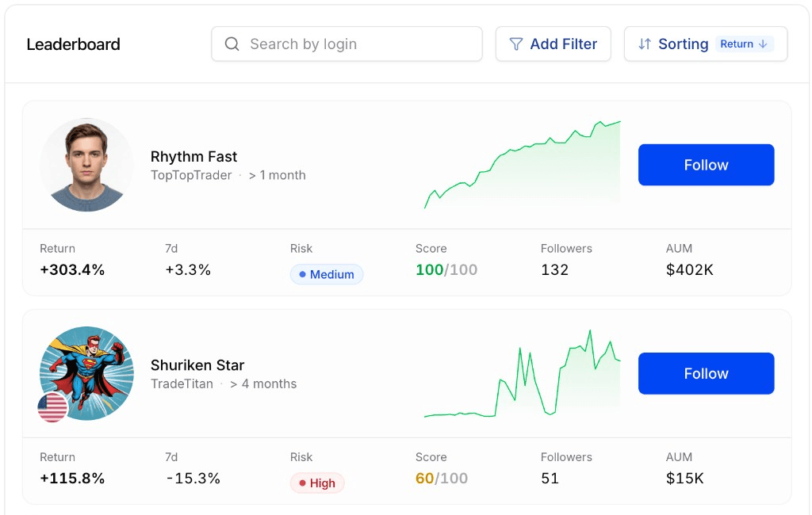
Task: Click the TopTopTrader login text
Action: [191, 175]
